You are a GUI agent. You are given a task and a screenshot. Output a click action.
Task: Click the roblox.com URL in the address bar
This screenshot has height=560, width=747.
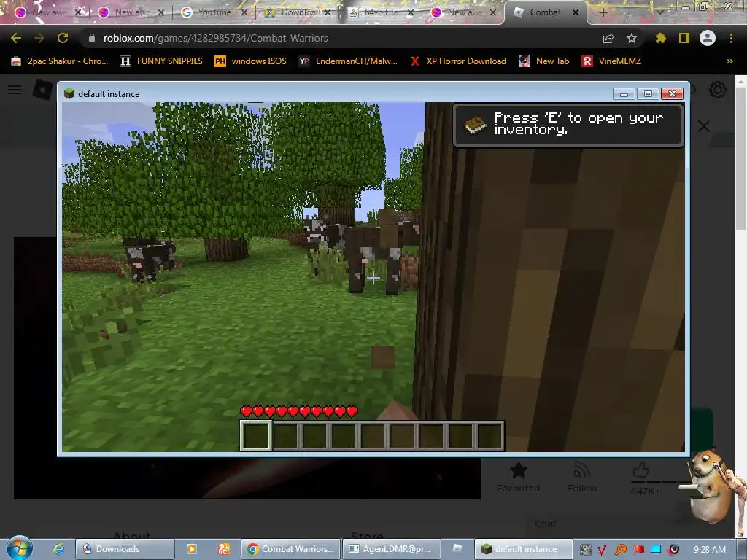[215, 38]
